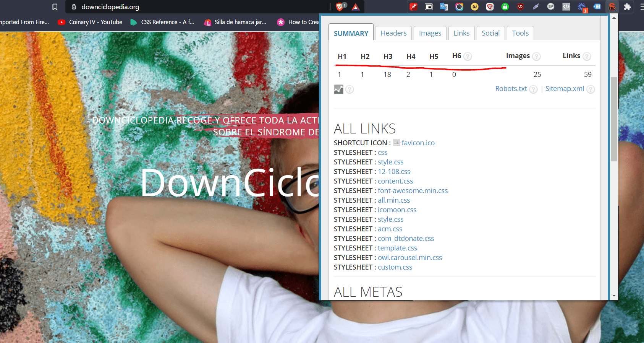Viewport: 644px width, 343px height.
Task: Click the red pin extension icon
Action: pyautogui.click(x=414, y=7)
